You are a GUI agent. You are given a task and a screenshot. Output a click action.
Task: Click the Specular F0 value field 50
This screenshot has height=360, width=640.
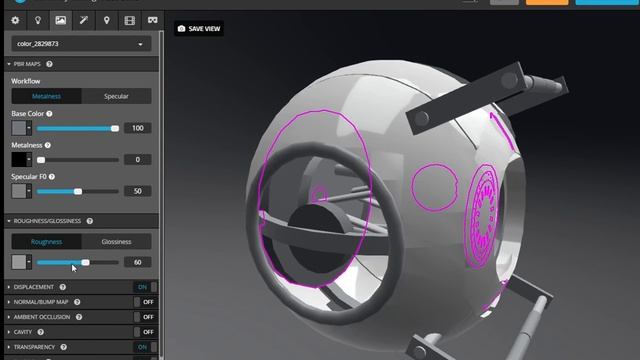[x=138, y=191]
